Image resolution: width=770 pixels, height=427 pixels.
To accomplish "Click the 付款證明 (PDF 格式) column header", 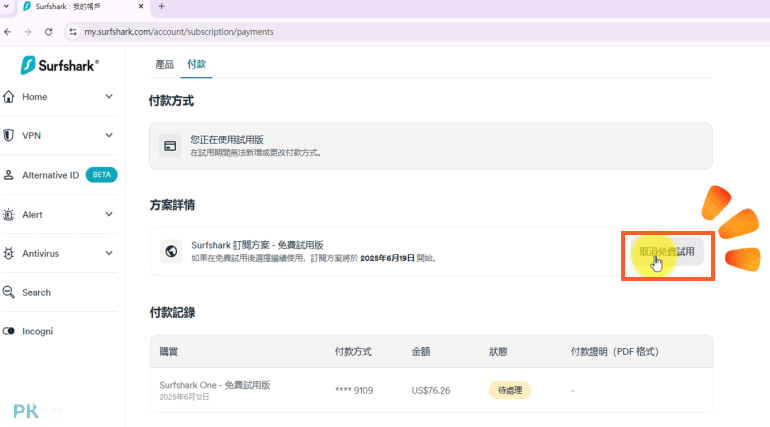I will click(614, 351).
